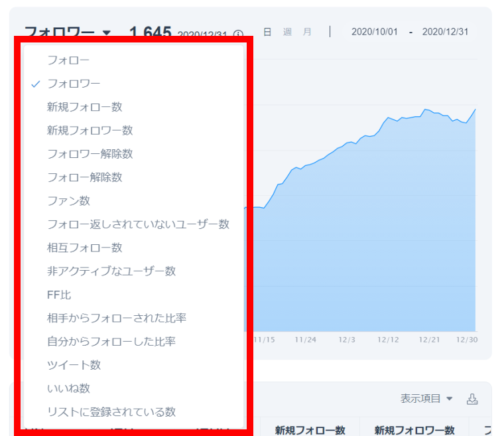
Task: Choose 新規フォロワー数 in the dropdown list
Action: click(x=90, y=131)
